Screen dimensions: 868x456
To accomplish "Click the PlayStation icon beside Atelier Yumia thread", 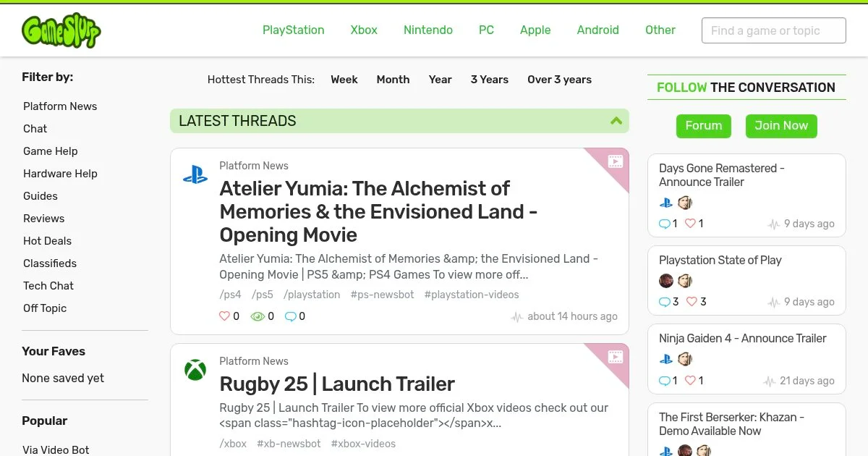I will click(x=195, y=174).
